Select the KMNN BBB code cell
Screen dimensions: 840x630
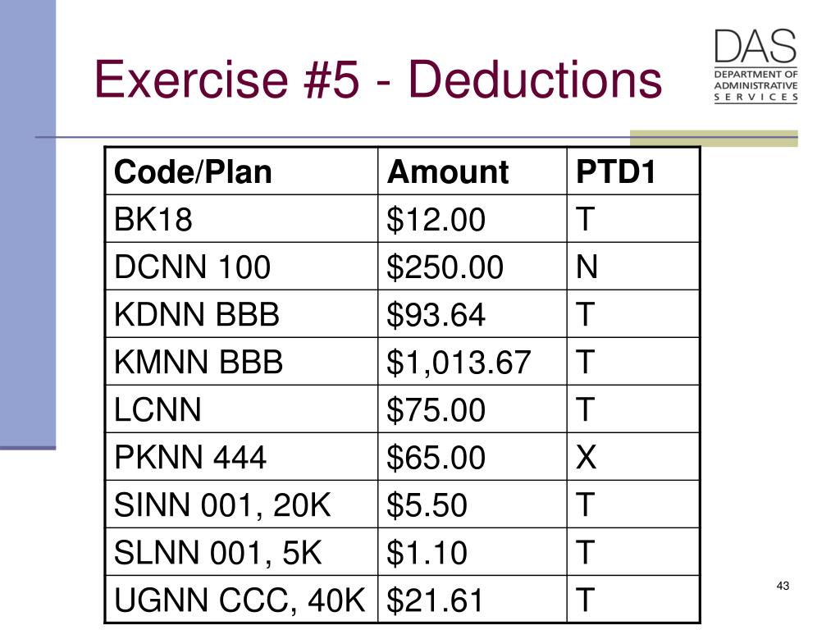[242, 362]
